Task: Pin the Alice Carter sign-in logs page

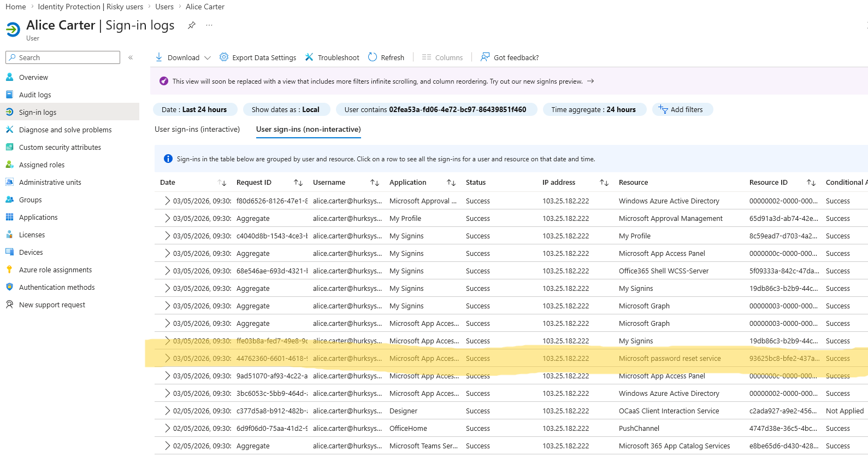Action: [x=192, y=25]
